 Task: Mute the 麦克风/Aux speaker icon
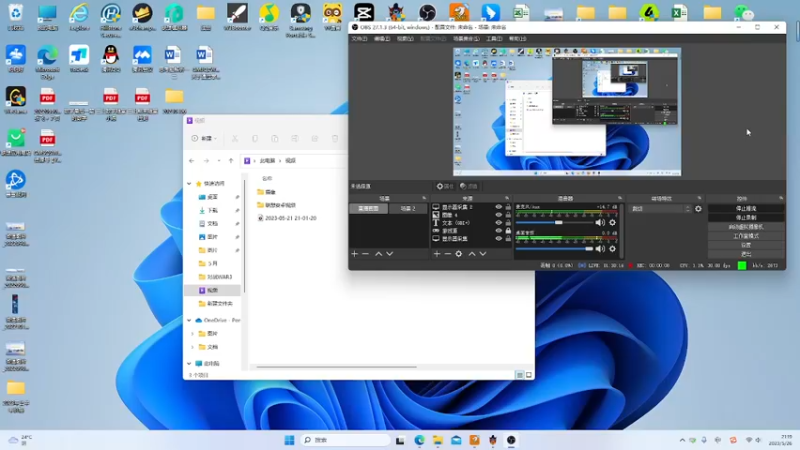click(600, 222)
